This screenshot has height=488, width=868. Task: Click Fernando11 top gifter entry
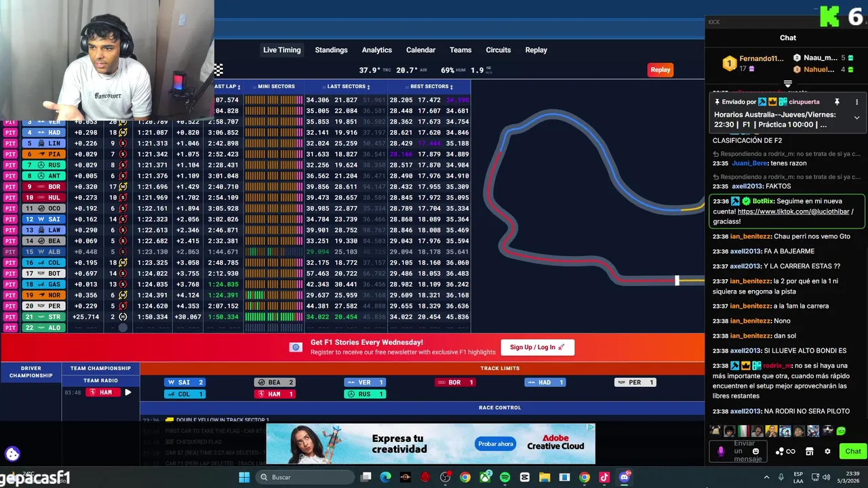click(x=753, y=63)
